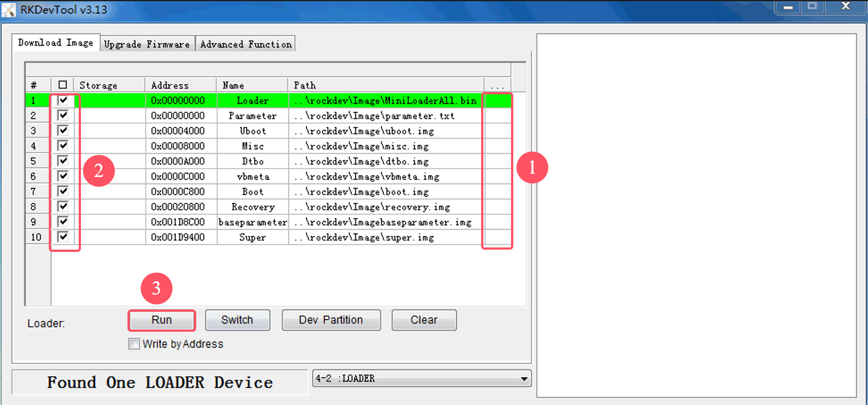The height and width of the screenshot is (405, 868).
Task: Select the misc.img path cell
Action: pos(386,146)
